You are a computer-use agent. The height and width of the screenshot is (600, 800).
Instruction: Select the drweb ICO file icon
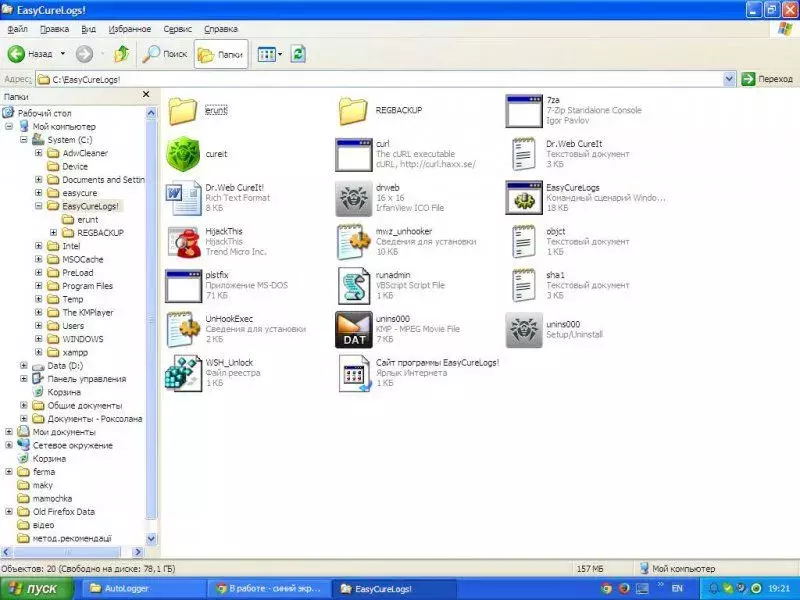click(354, 198)
